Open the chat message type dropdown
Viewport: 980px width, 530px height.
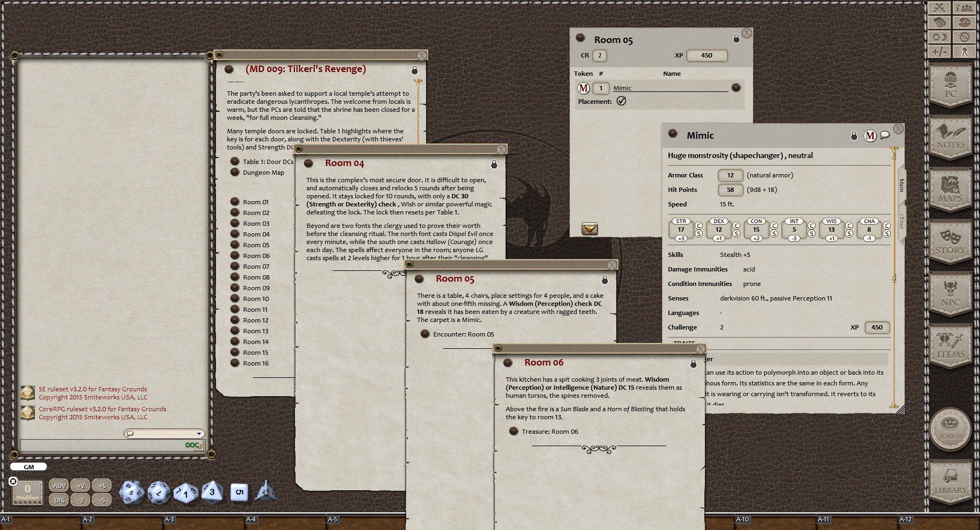(199, 433)
